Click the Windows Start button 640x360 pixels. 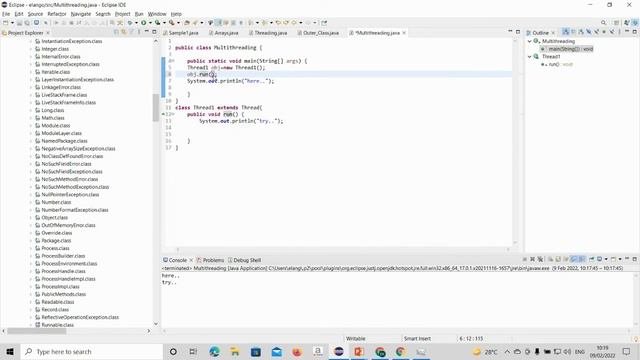(x=10, y=351)
